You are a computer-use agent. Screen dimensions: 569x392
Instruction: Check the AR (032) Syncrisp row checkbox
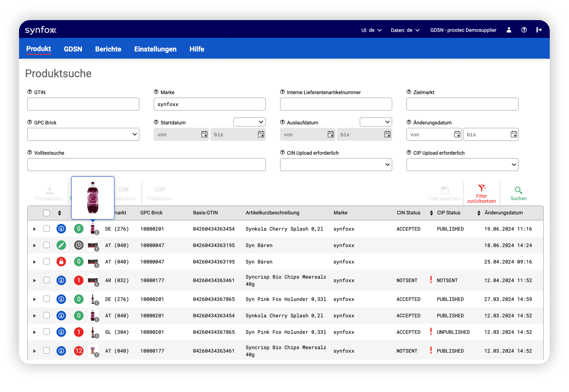46,280
